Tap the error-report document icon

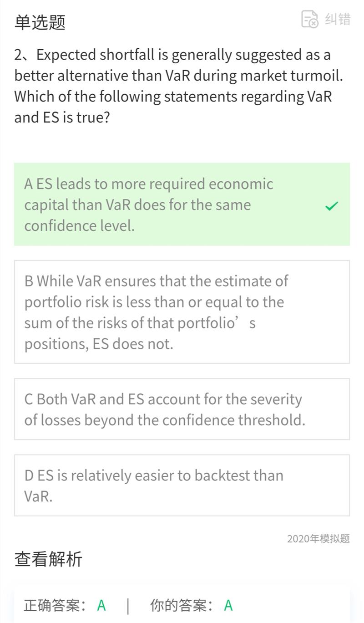click(310, 19)
